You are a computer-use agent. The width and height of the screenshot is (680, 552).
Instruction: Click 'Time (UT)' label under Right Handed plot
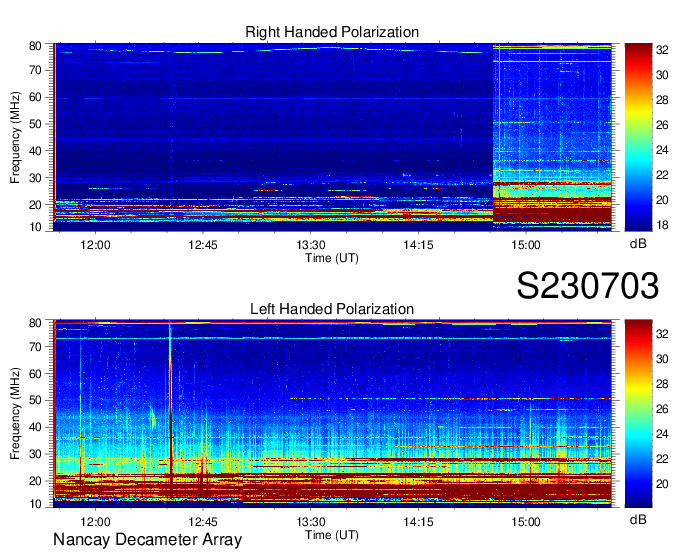[332, 258]
